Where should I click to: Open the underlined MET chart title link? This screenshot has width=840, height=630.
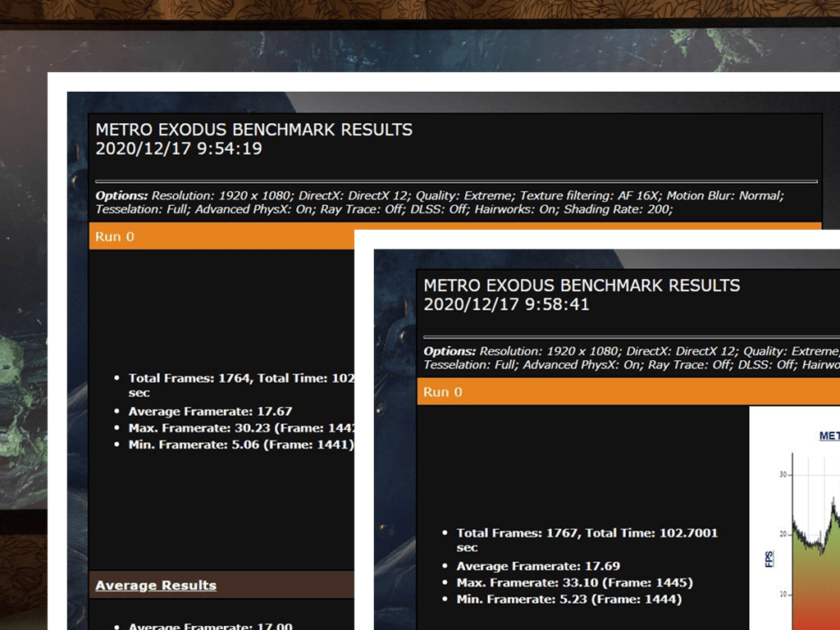pos(829,436)
